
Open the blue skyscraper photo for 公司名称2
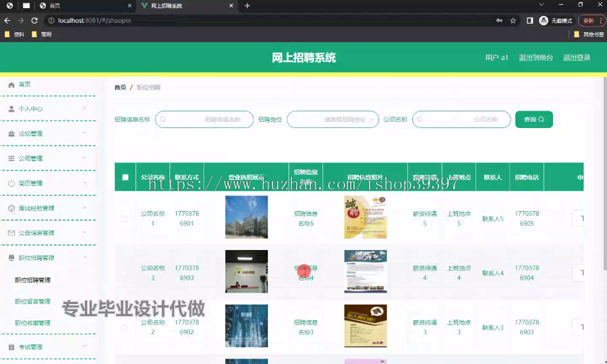(247, 326)
